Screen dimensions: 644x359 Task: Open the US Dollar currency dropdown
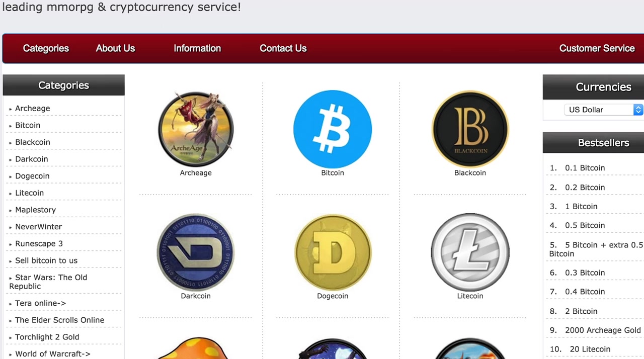603,110
